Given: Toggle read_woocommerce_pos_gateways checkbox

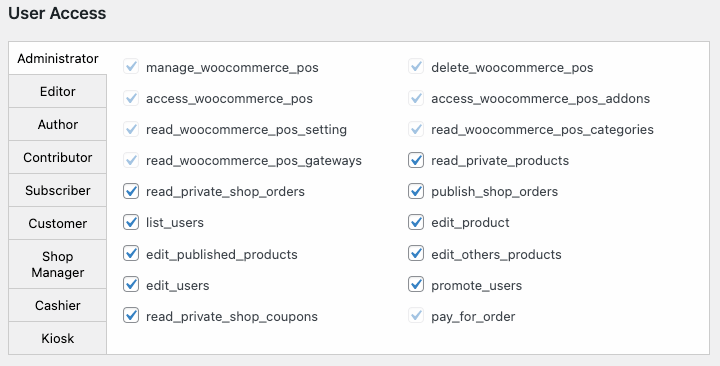Looking at the screenshot, I should (x=131, y=160).
